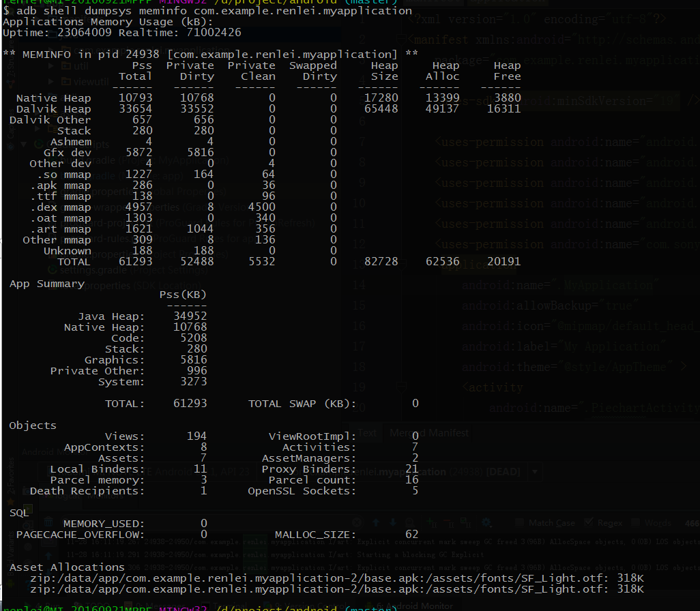Click the 'Applications Memory Usage (kB):' line
This screenshot has height=611, width=700.
tap(108, 21)
